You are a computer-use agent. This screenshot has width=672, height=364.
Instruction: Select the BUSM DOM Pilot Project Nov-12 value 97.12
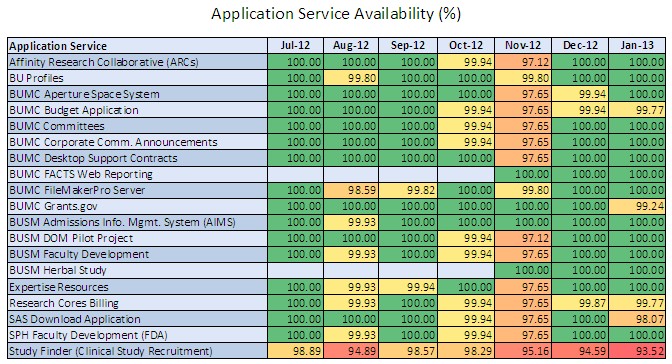523,238
